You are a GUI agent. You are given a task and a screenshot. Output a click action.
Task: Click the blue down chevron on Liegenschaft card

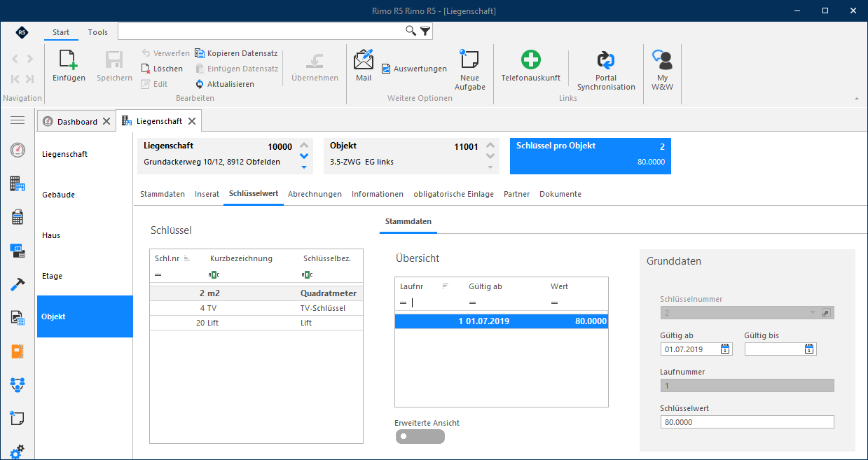click(304, 156)
